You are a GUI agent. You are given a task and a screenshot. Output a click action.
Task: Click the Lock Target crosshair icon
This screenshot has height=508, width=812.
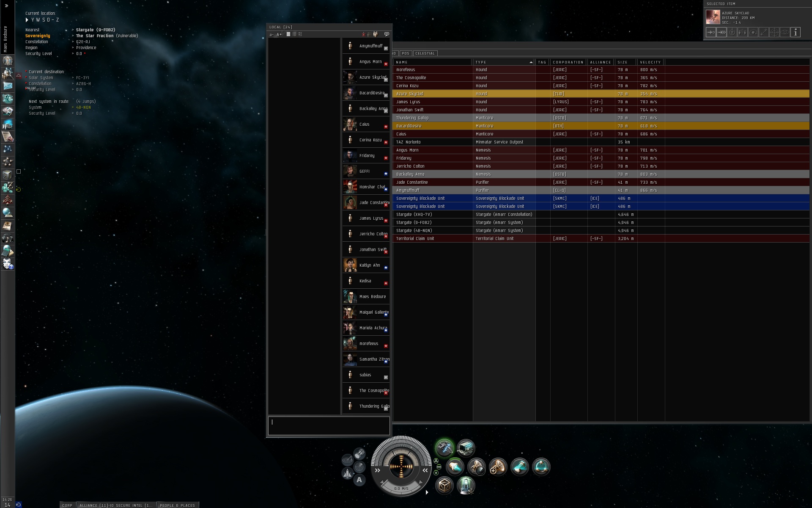[x=774, y=32]
